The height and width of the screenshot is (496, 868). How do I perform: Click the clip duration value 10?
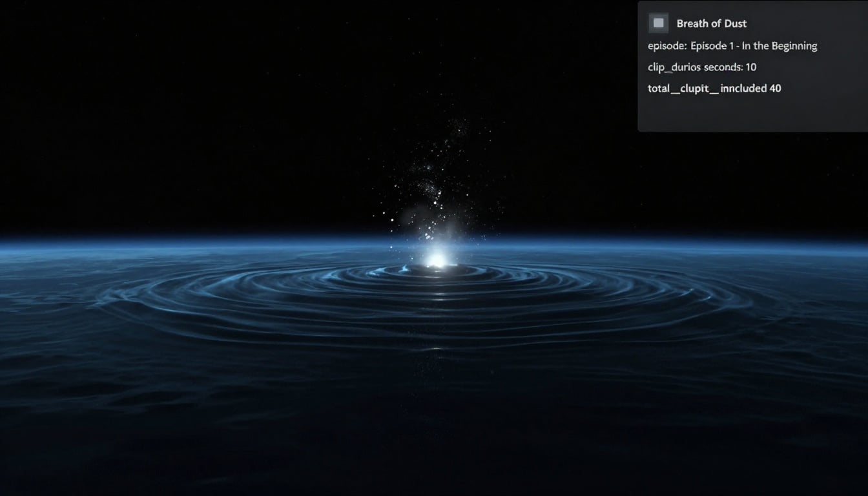750,67
